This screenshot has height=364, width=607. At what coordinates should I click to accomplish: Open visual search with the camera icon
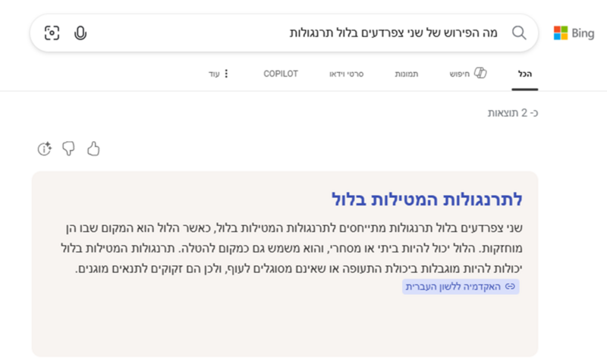(52, 33)
